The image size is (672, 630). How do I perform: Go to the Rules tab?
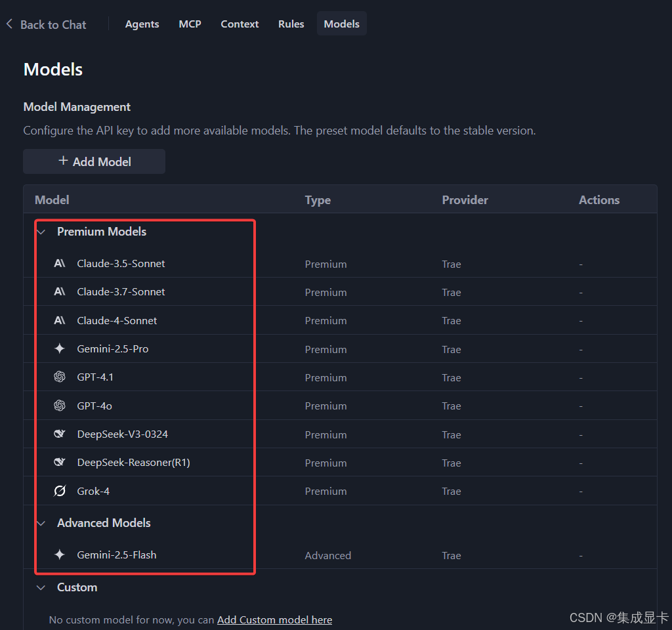coord(291,24)
